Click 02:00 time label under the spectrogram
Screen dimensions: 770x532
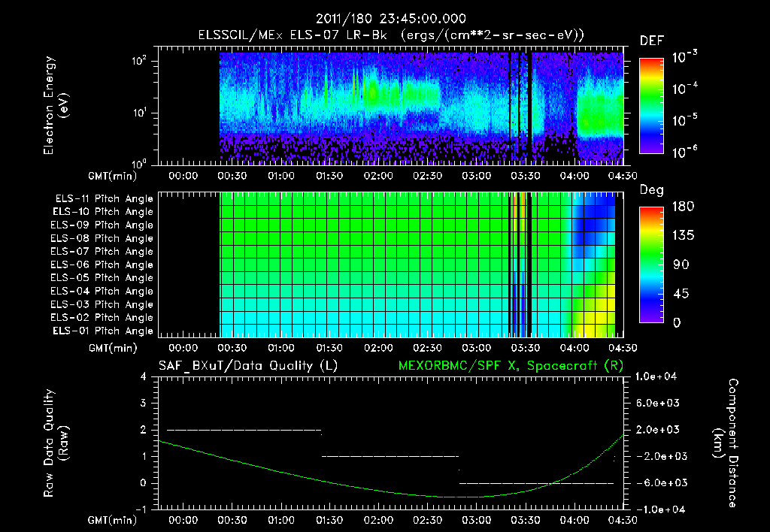pyautogui.click(x=378, y=176)
